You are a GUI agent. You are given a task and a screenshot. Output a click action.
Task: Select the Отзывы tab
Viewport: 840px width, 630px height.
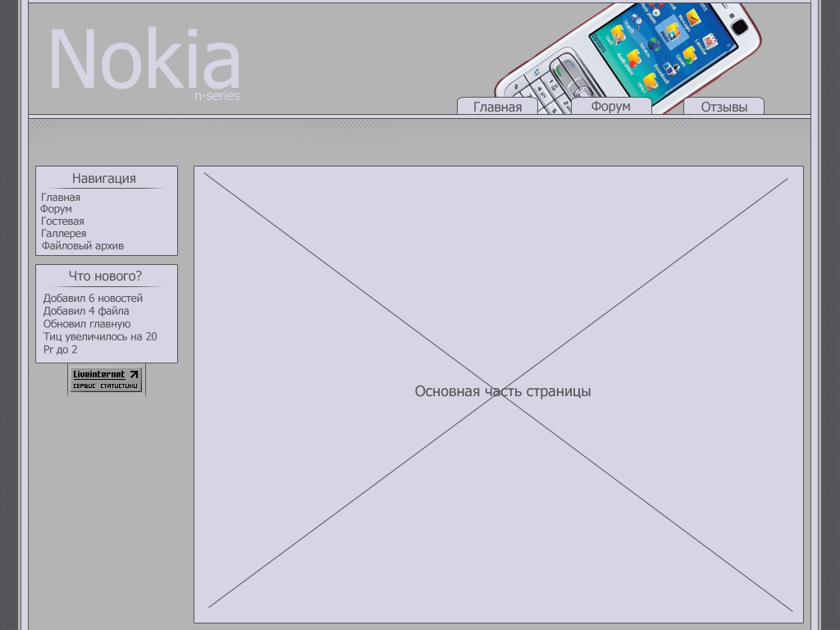point(724,106)
